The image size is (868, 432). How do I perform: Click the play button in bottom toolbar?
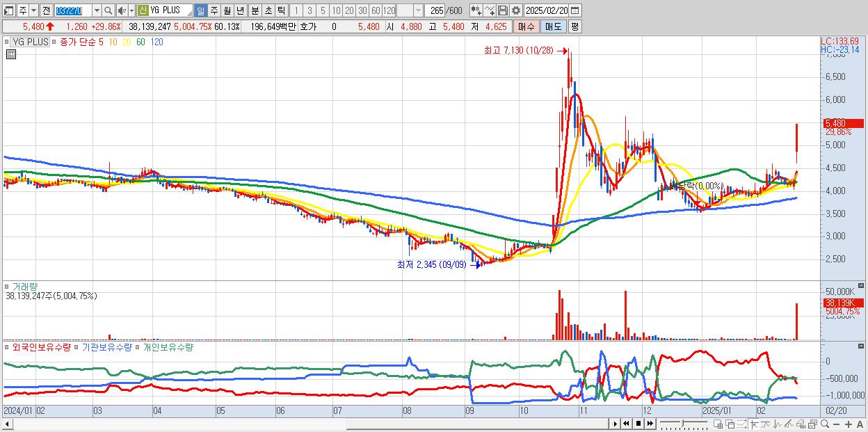click(616, 424)
